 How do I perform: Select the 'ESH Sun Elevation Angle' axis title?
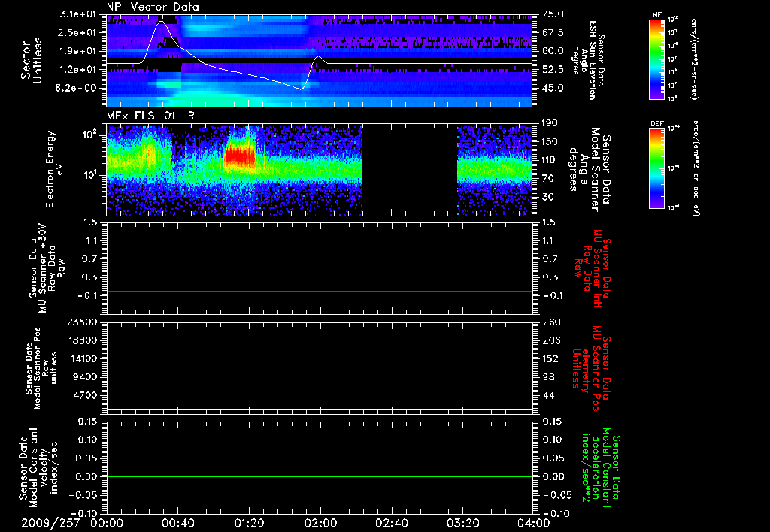[588, 60]
